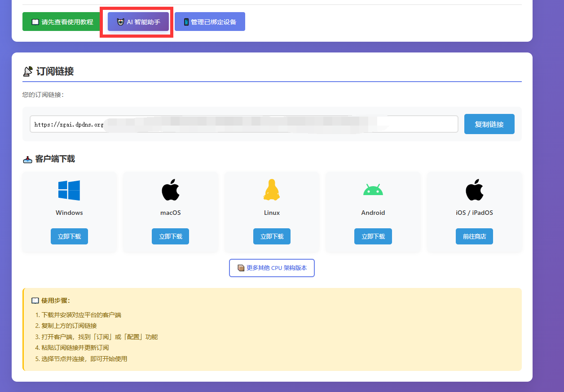The height and width of the screenshot is (392, 564).
Task: Open the AI 智能助手 button
Action: click(138, 22)
